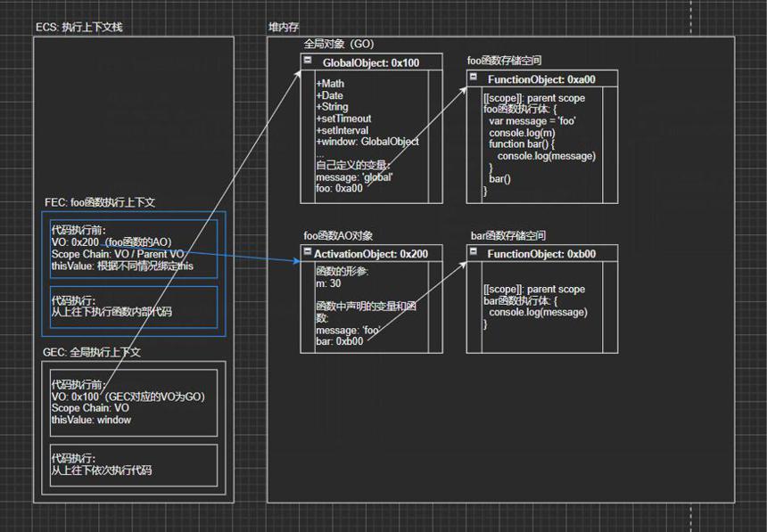The width and height of the screenshot is (767, 532).
Task: Select the '从上往下依次执行代码' box
Action: [134, 465]
